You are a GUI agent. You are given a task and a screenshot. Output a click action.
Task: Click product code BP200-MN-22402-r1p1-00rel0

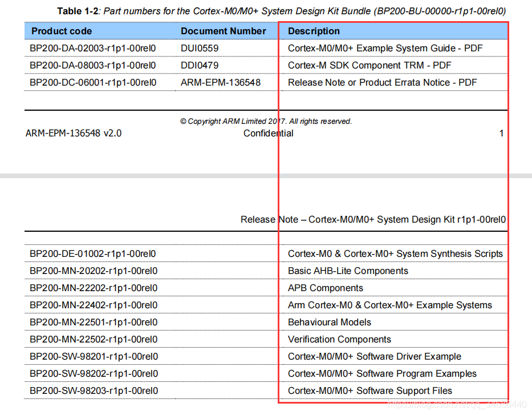[x=94, y=305]
